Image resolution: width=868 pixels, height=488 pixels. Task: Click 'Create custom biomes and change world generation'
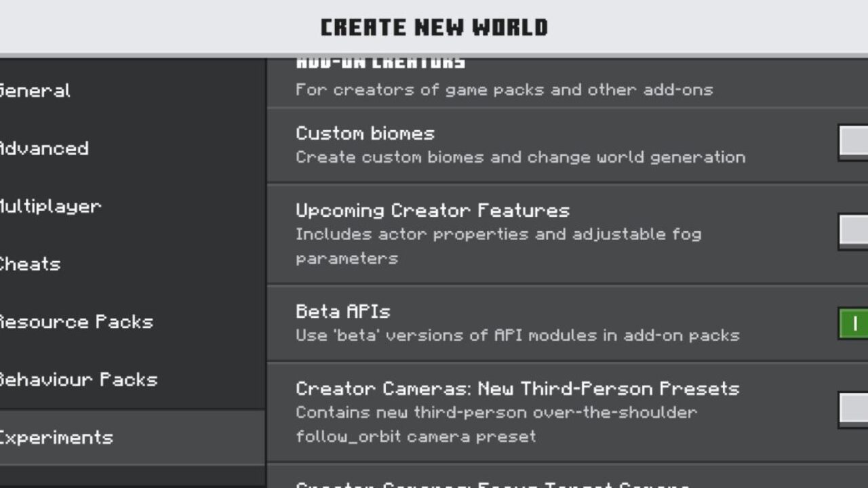pyautogui.click(x=520, y=157)
